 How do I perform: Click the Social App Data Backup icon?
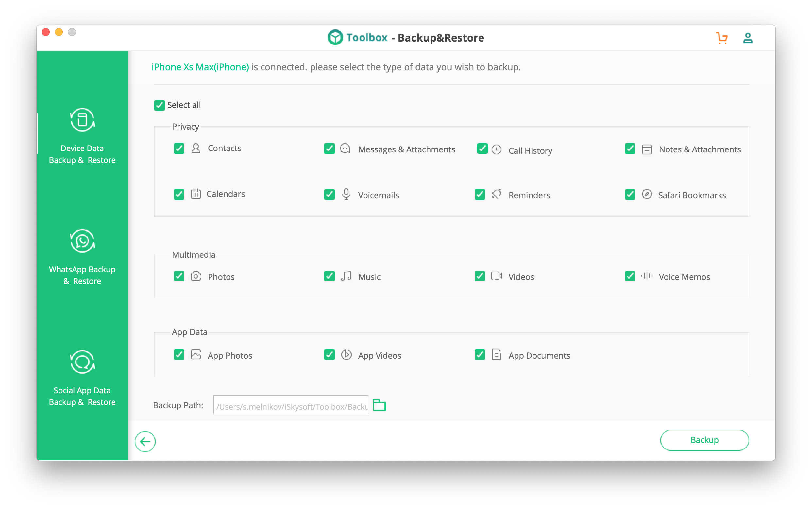coord(82,362)
